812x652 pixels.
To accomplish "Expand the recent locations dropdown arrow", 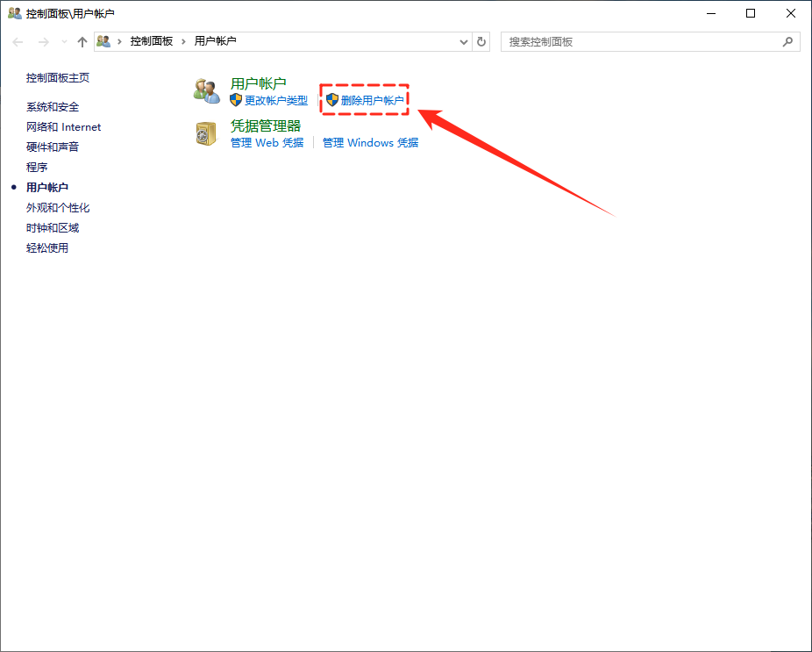I will [64, 42].
